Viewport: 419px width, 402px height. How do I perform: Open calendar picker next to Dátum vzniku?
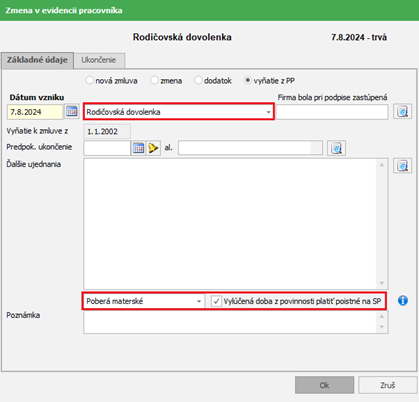pos(72,112)
